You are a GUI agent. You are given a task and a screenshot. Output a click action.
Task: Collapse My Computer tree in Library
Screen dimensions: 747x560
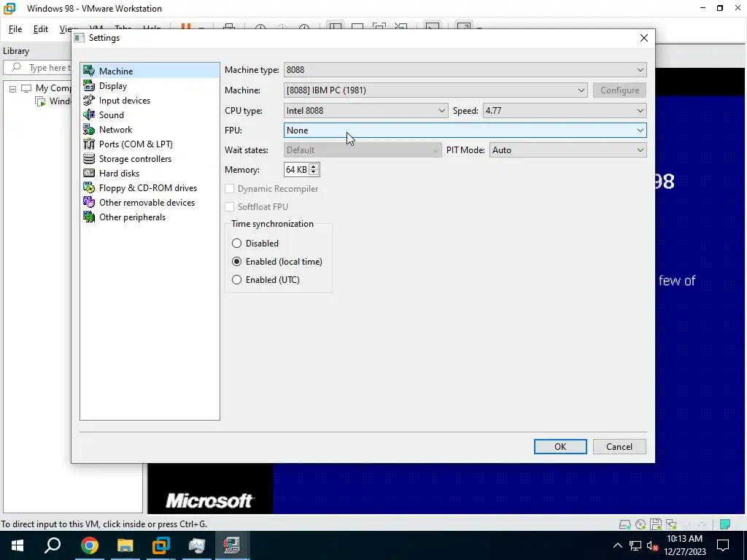pos(13,88)
